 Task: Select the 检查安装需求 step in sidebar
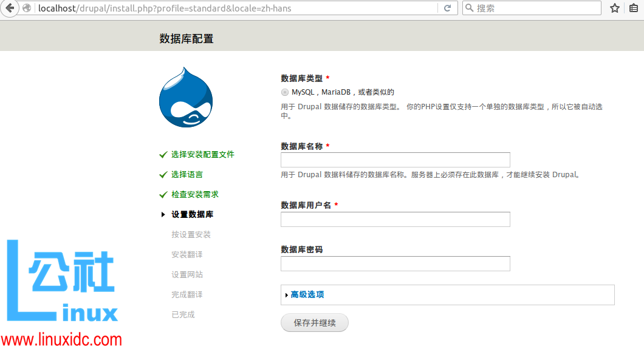(x=196, y=194)
